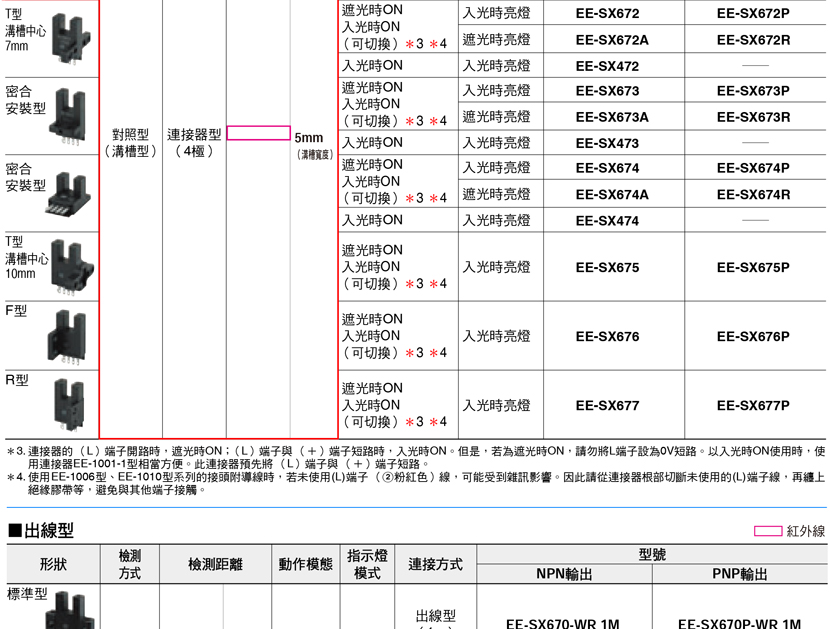Select model number EE-SX674A
830x629 pixels.
(x=612, y=194)
